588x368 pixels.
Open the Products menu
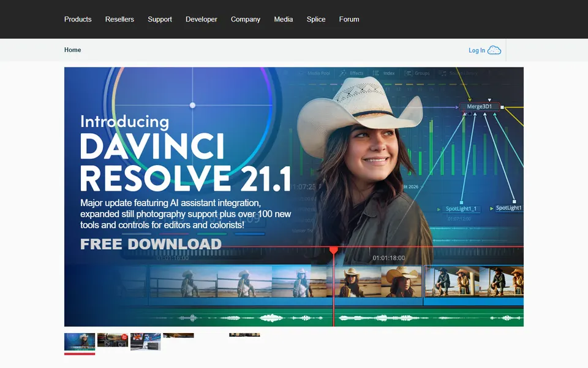coord(78,19)
